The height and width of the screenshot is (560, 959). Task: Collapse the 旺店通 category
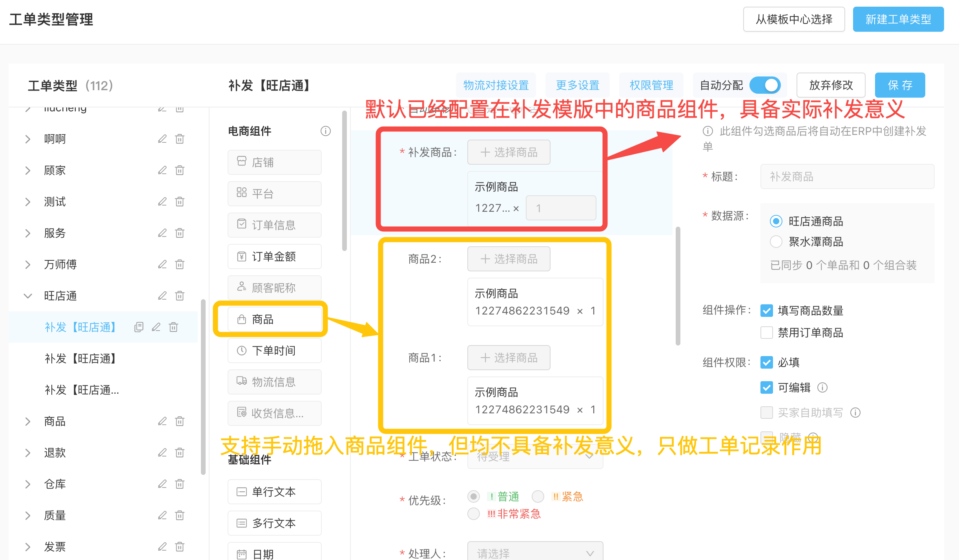(27, 296)
